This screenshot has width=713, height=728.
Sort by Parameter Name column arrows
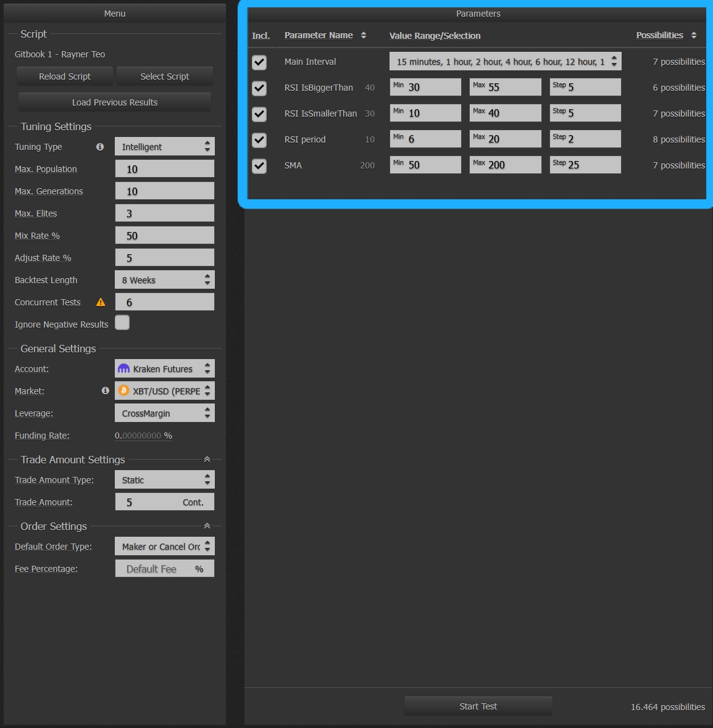(x=364, y=35)
